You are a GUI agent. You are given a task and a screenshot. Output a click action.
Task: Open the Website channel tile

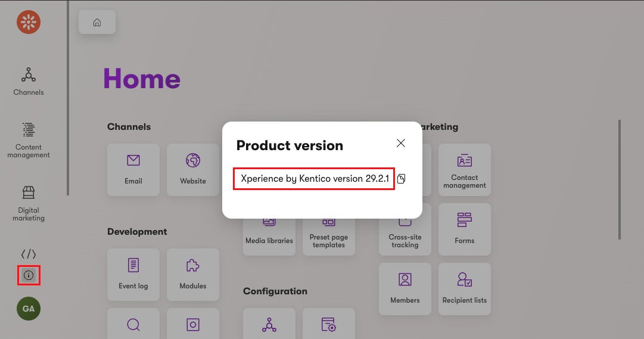coord(193,169)
